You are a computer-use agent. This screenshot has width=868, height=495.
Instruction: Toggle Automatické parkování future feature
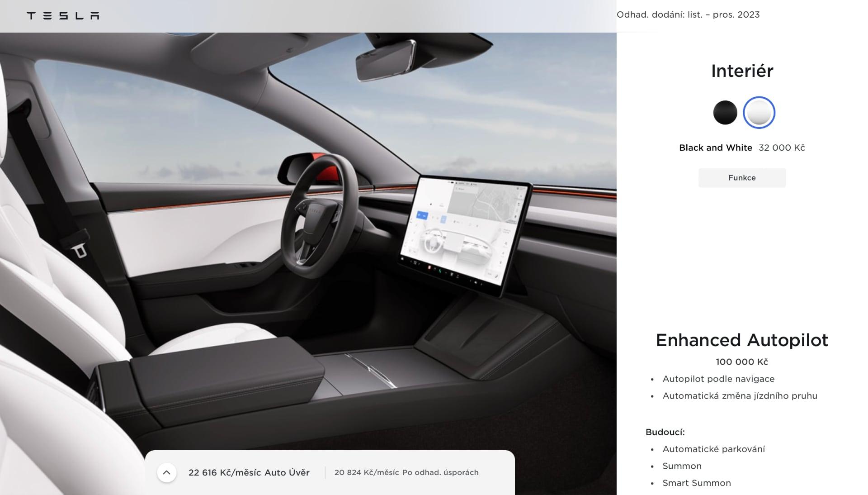tap(713, 448)
